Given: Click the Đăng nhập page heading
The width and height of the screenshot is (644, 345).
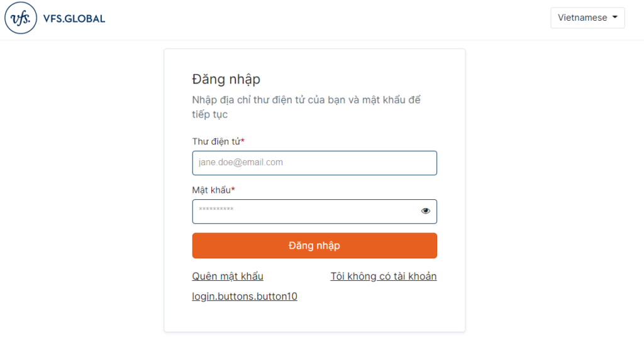Looking at the screenshot, I should point(226,79).
